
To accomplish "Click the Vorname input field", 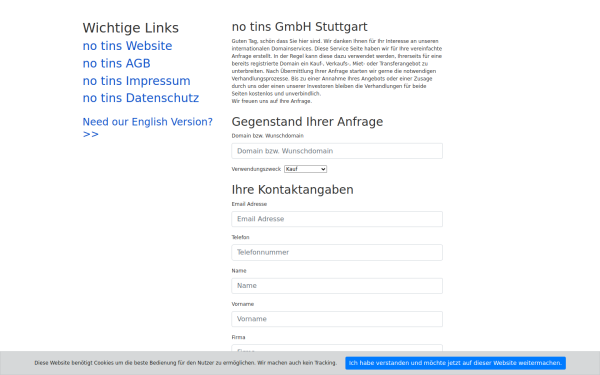I will [x=337, y=319].
